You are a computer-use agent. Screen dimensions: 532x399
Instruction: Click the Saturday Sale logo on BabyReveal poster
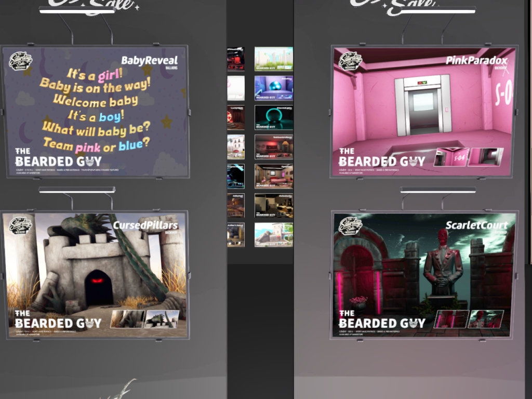coord(21,61)
